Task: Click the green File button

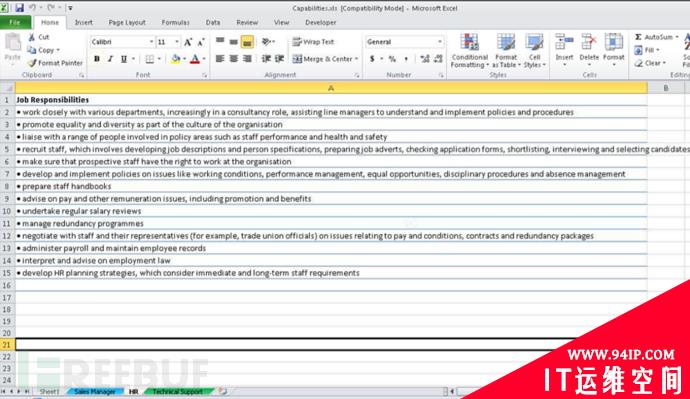Action: click(x=15, y=22)
